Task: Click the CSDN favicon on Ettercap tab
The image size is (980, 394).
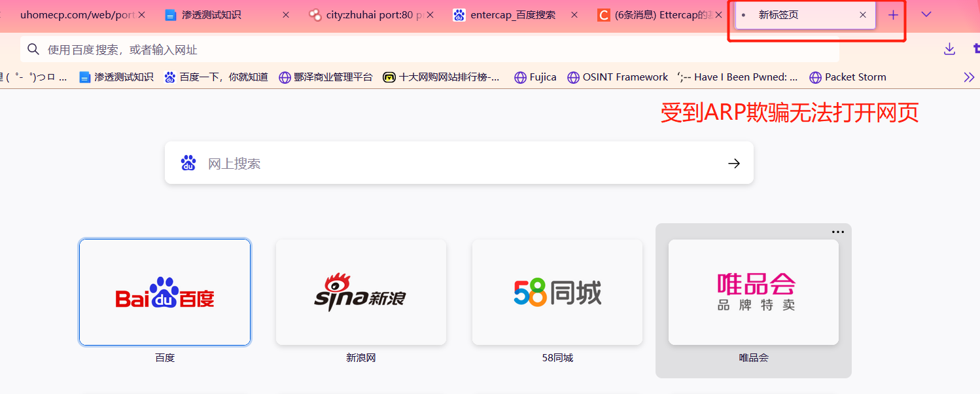Action: click(604, 14)
